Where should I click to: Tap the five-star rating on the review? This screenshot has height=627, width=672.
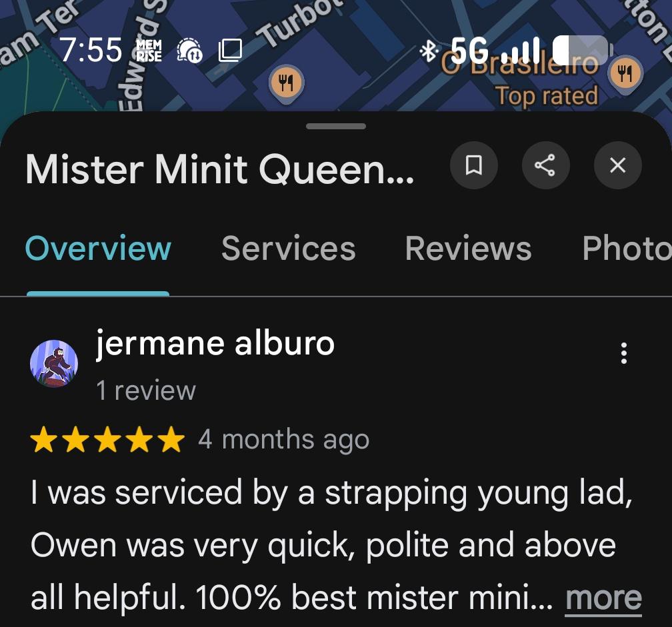107,439
